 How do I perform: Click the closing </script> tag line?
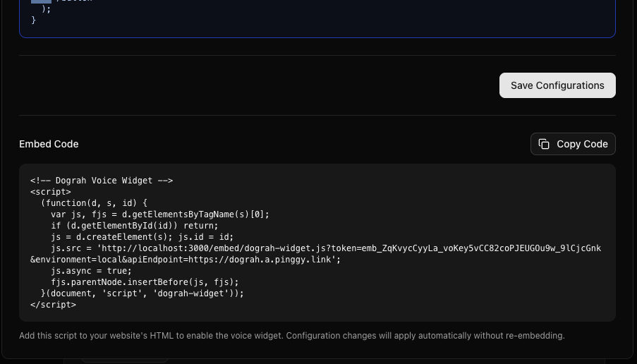point(53,305)
